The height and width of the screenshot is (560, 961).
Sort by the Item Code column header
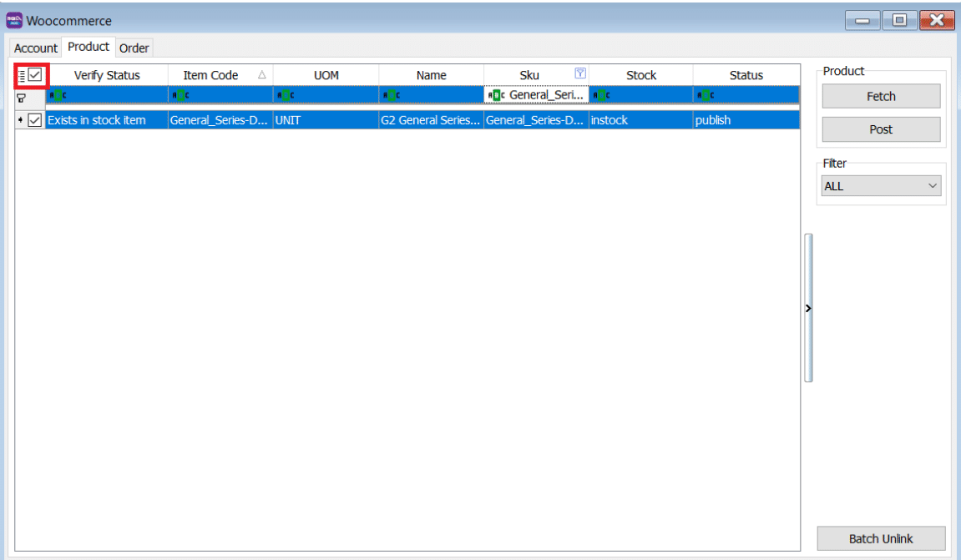point(211,75)
